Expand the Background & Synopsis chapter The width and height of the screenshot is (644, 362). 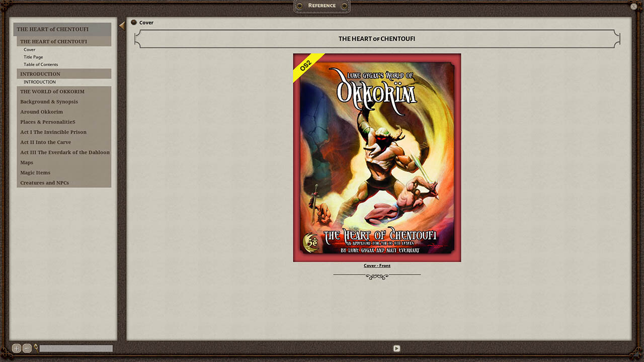click(64, 102)
